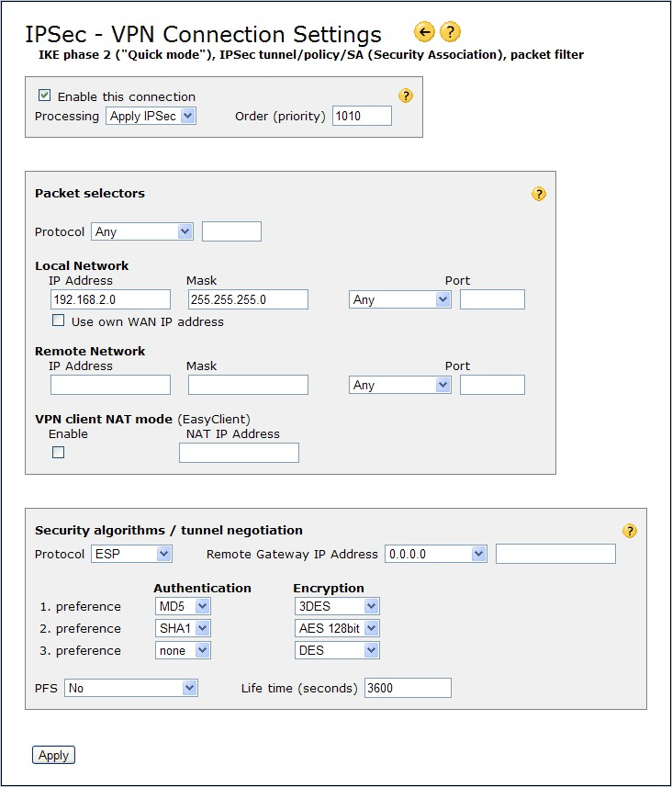Click the Remote Network IP Address field

point(110,385)
